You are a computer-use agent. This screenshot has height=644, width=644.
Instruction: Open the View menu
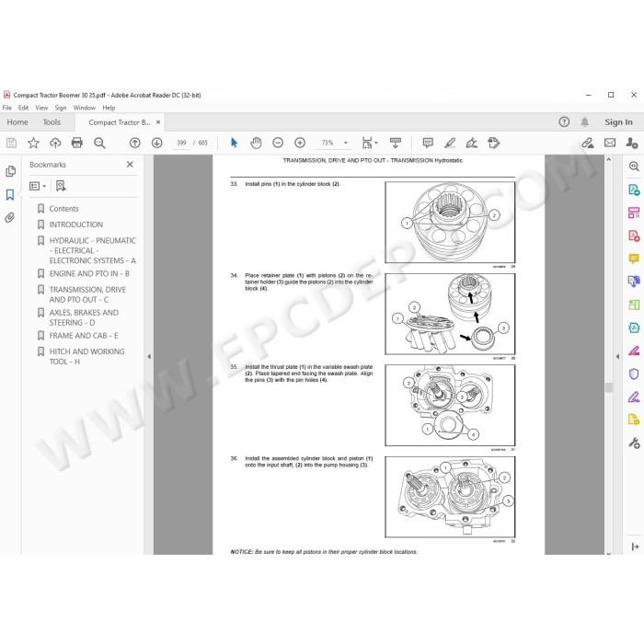point(41,108)
